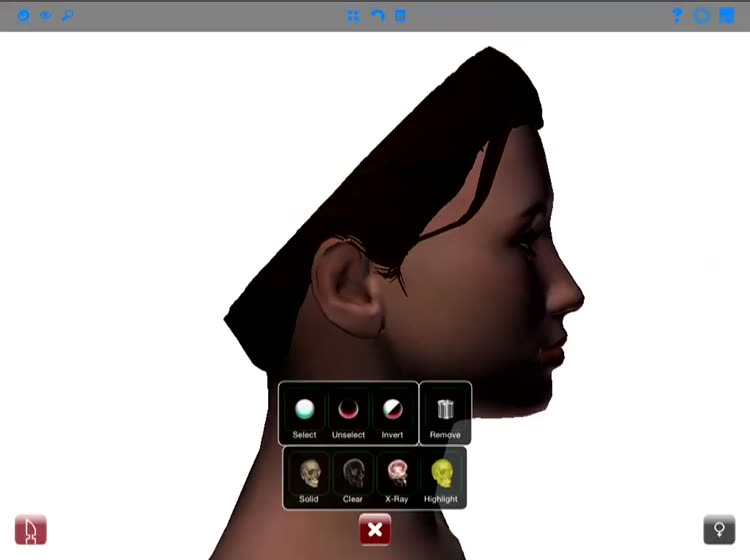Screen dimensions: 750x560
Task: Click the red scalpel tool button
Action: click(31, 529)
